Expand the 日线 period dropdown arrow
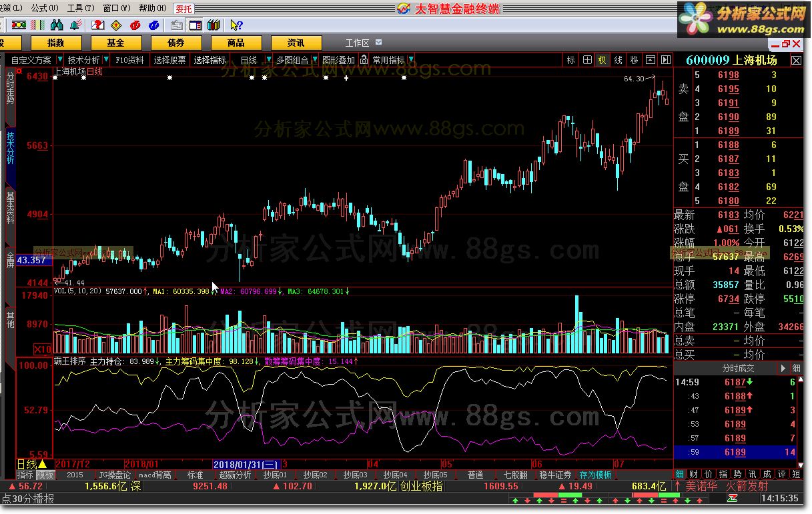Image resolution: width=812 pixels, height=514 pixels. pos(269,60)
